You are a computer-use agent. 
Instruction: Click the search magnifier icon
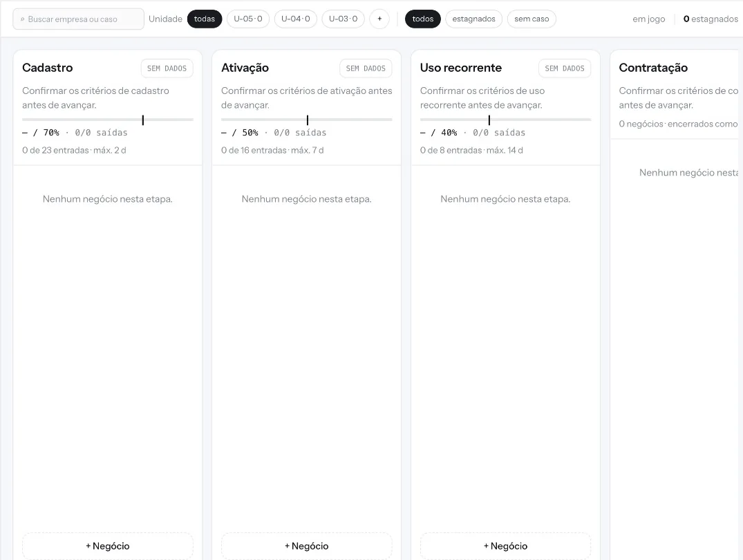22,19
